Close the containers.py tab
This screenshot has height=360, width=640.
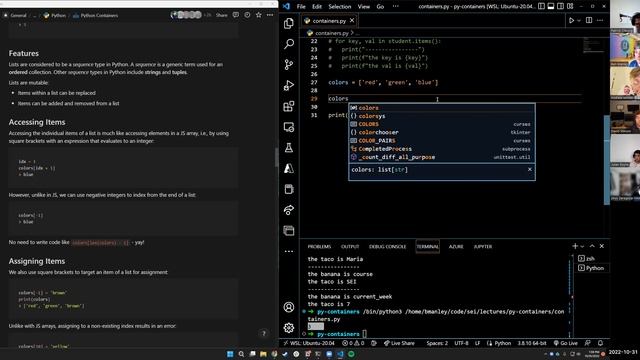352,20
